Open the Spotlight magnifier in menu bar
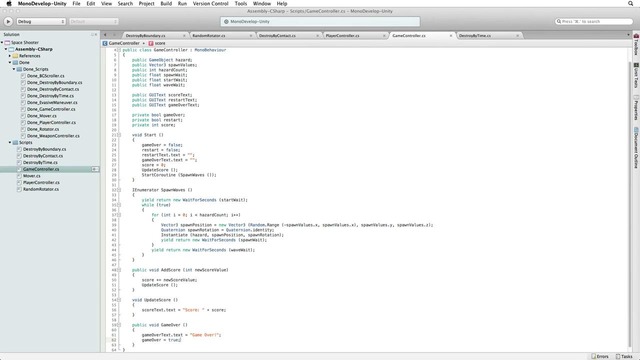Image resolution: width=640 pixels, height=360 pixels. coord(631,3)
